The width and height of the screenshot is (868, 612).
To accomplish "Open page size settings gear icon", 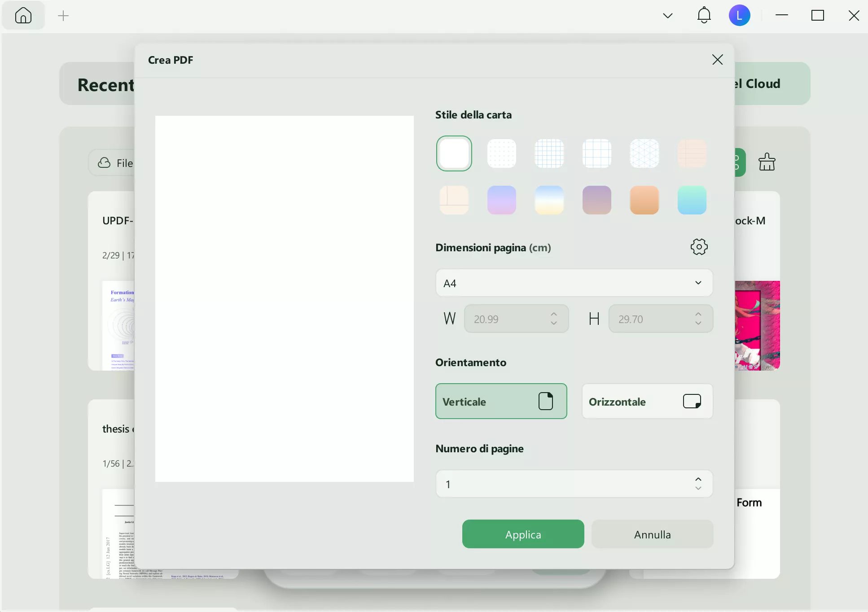I will pyautogui.click(x=699, y=247).
